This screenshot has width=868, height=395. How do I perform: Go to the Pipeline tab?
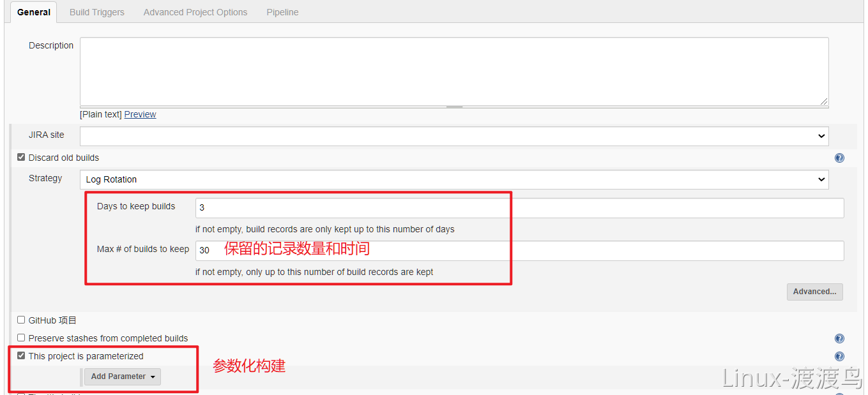(282, 12)
